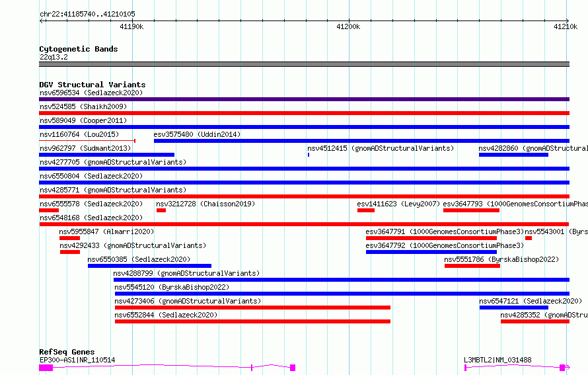
Task: Click nsv6547121 (Sedlazeck2020) label
Action: click(531, 301)
